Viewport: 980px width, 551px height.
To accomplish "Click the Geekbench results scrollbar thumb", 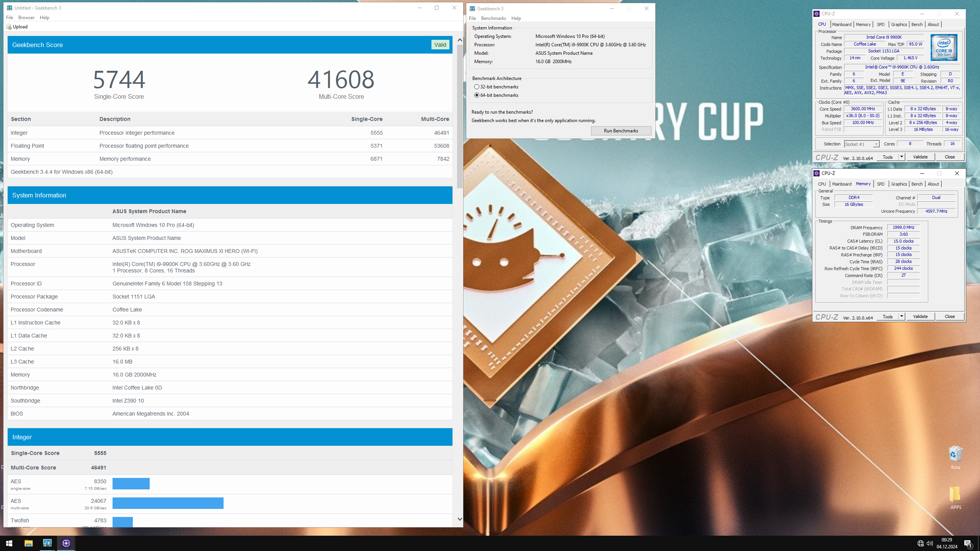I will [460, 116].
